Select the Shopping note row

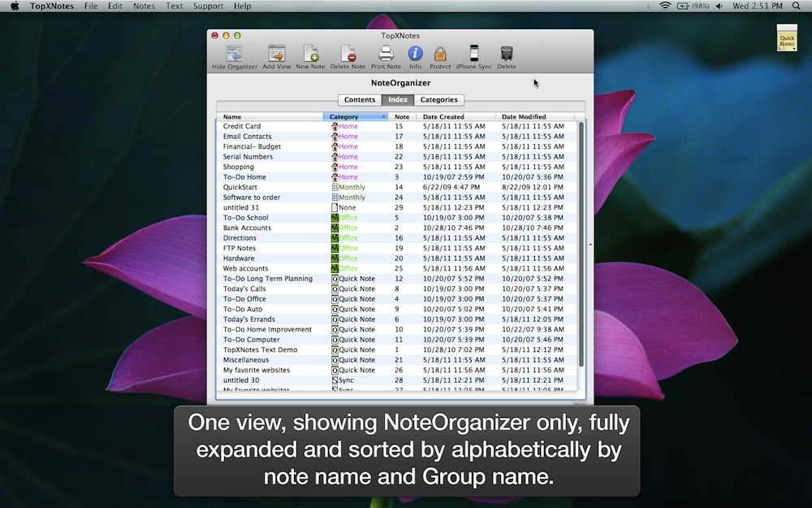397,167
